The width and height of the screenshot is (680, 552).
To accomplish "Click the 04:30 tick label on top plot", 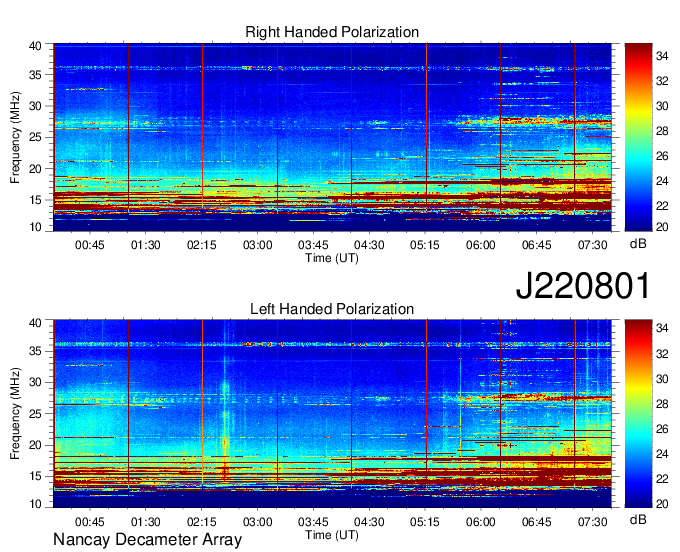I will tap(369, 245).
